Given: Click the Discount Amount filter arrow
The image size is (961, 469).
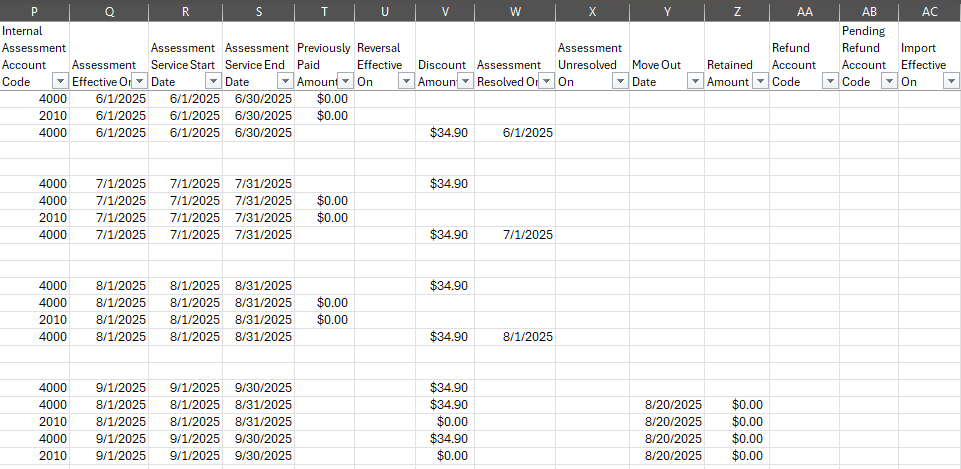Looking at the screenshot, I should (465, 82).
